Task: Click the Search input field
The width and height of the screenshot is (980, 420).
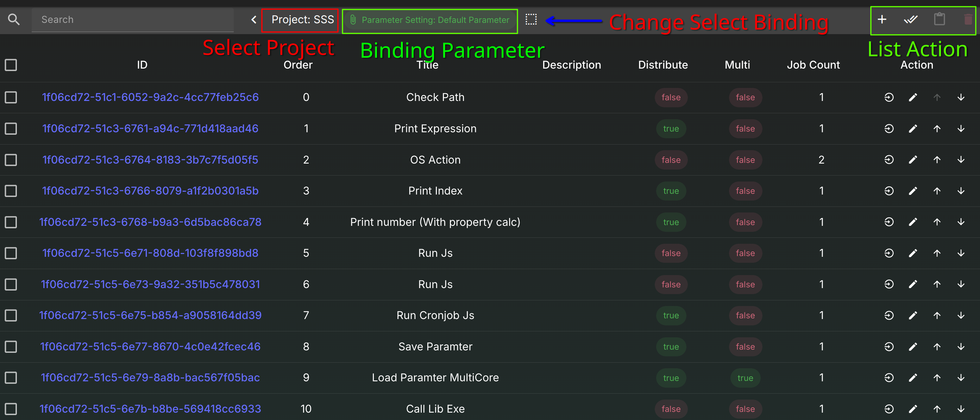Action: [132, 20]
